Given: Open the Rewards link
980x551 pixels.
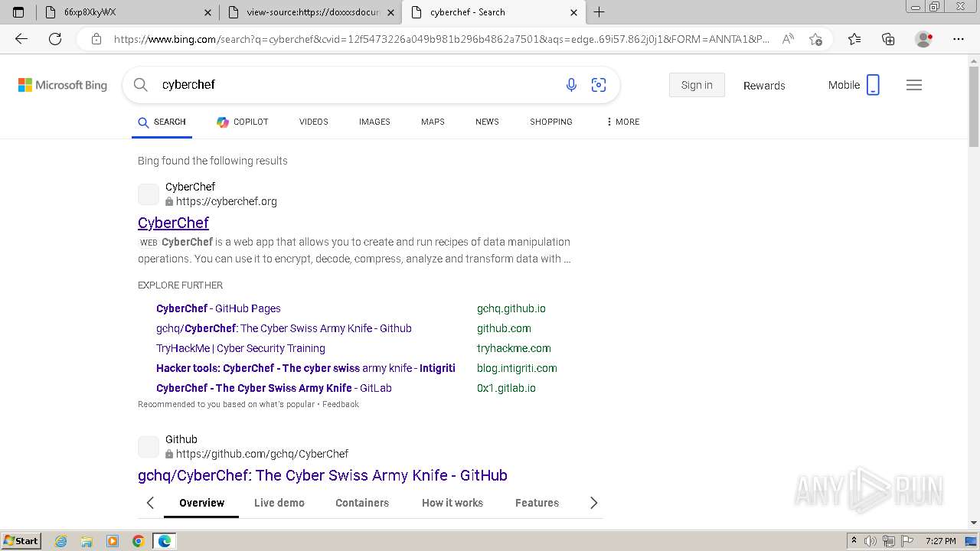Looking at the screenshot, I should click(764, 86).
